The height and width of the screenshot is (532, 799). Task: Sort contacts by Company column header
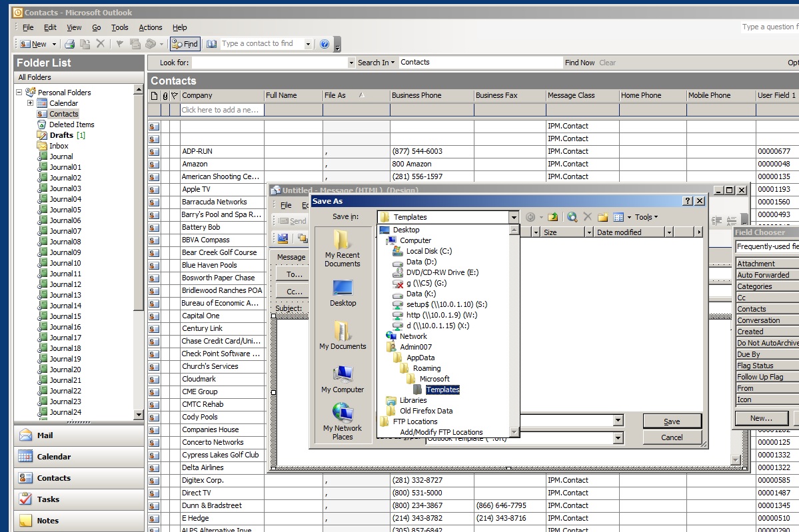click(222, 96)
